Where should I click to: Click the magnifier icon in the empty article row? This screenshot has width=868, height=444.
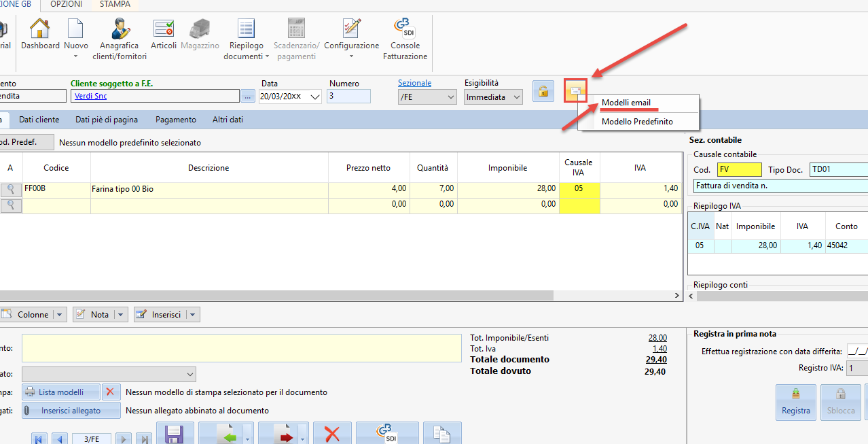[12, 205]
